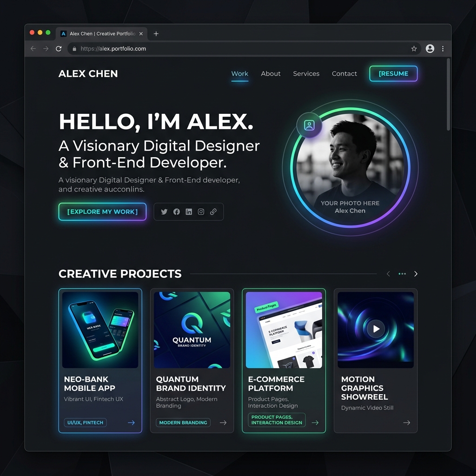Click the 'Dynamic Video Still' text
Viewport: 476px width, 476px height.
pos(367,408)
